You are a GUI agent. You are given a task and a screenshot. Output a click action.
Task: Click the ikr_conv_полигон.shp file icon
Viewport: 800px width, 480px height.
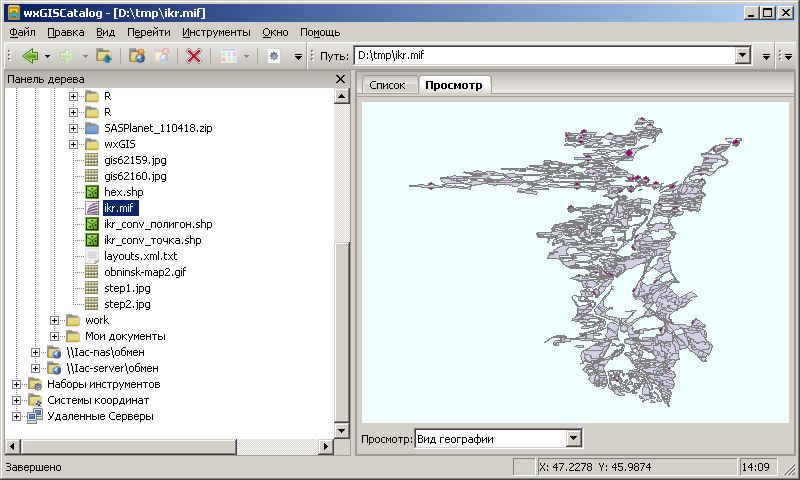tap(92, 224)
